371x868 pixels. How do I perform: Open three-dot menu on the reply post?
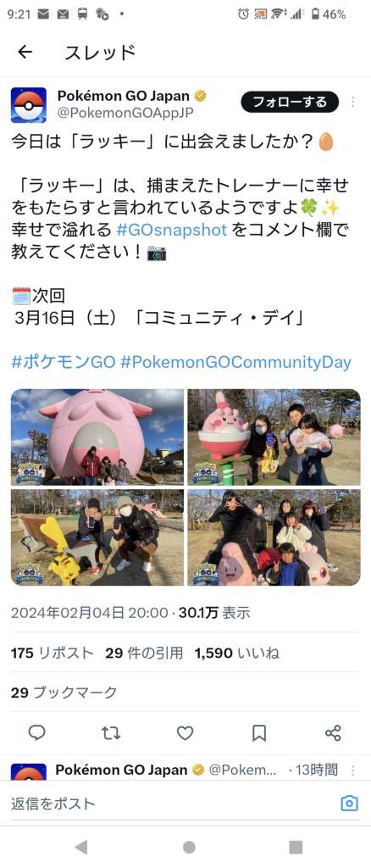(x=353, y=770)
